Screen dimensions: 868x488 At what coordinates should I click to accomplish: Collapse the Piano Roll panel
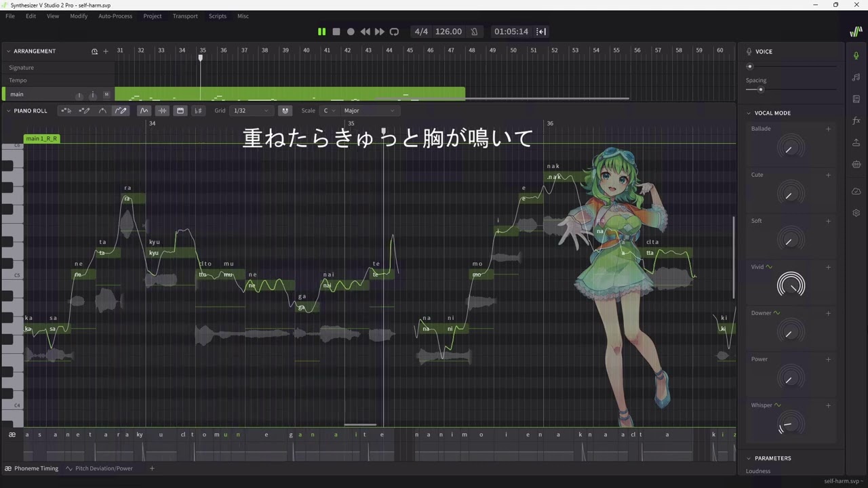point(9,110)
